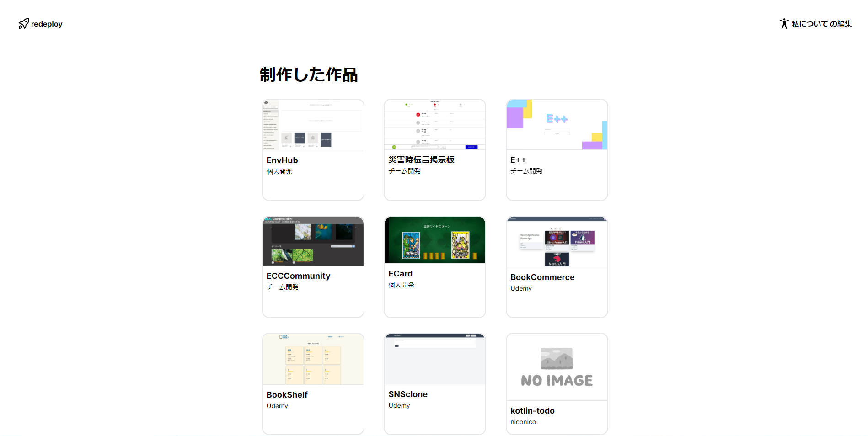Click the E++ card title text
Image resolution: width=868 pixels, height=436 pixels.
(518, 160)
